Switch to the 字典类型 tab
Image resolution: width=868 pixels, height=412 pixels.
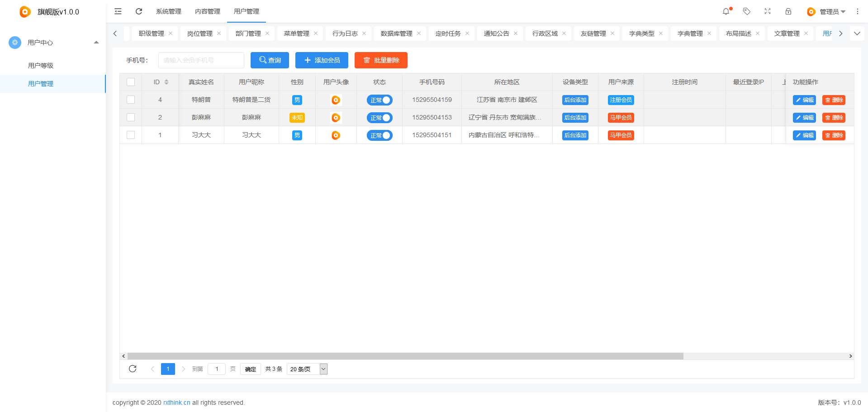point(641,34)
